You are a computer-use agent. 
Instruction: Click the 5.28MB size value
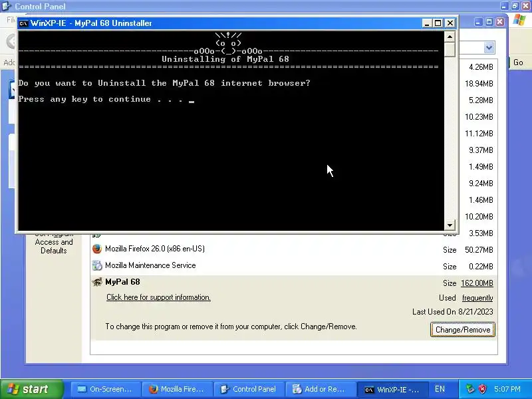pyautogui.click(x=481, y=100)
